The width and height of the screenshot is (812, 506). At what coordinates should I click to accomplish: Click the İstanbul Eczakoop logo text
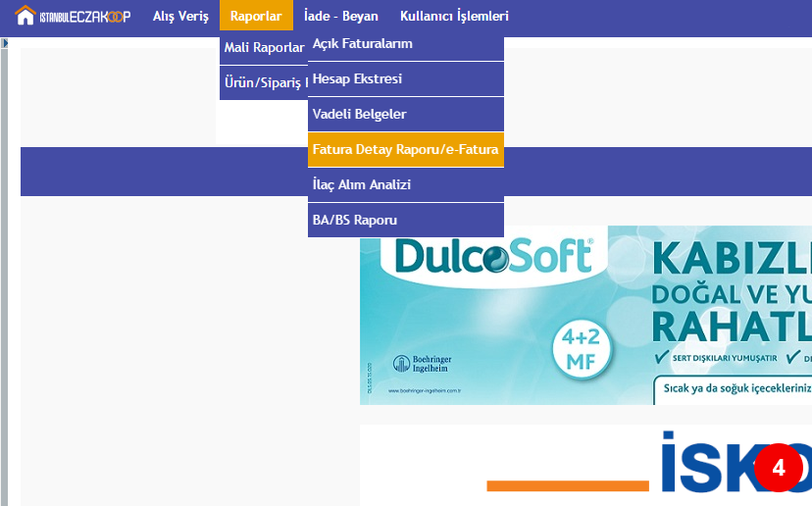pyautogui.click(x=85, y=17)
